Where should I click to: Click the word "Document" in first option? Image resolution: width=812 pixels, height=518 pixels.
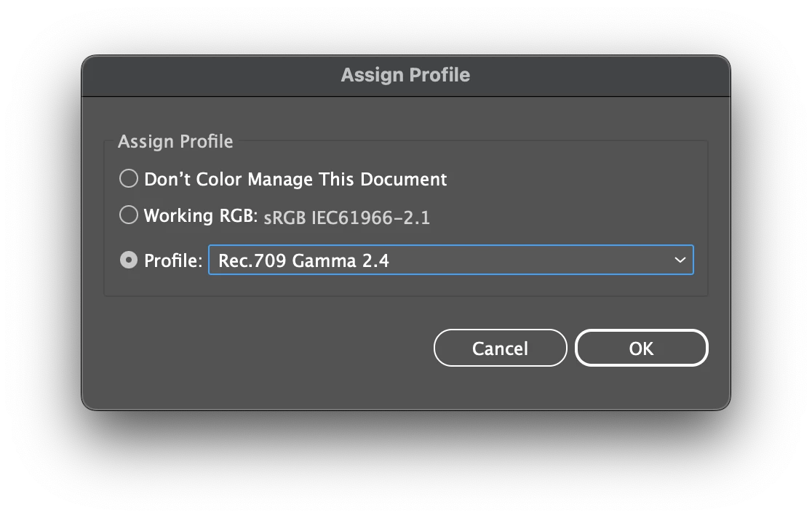[x=407, y=179]
